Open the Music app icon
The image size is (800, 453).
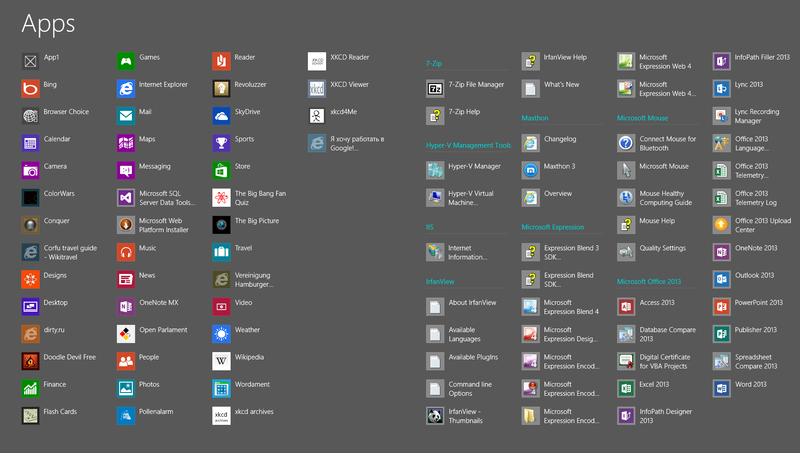(126, 252)
